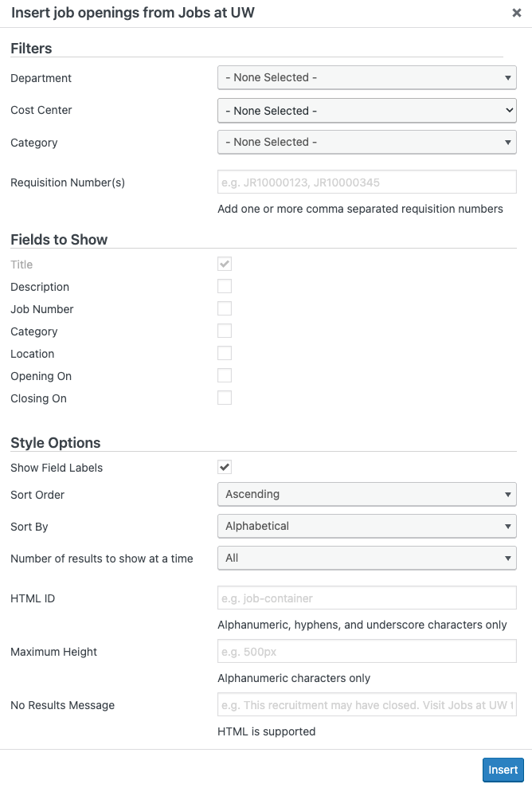Uncheck Show Field Labels checkbox
This screenshot has height=788, width=532.
pos(225,467)
